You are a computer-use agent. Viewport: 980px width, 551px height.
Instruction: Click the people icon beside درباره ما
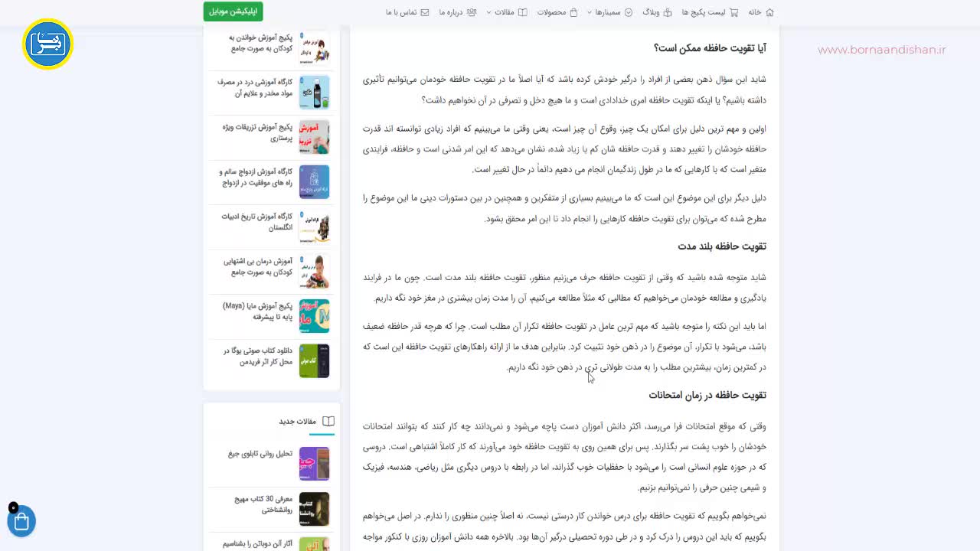tap(472, 12)
